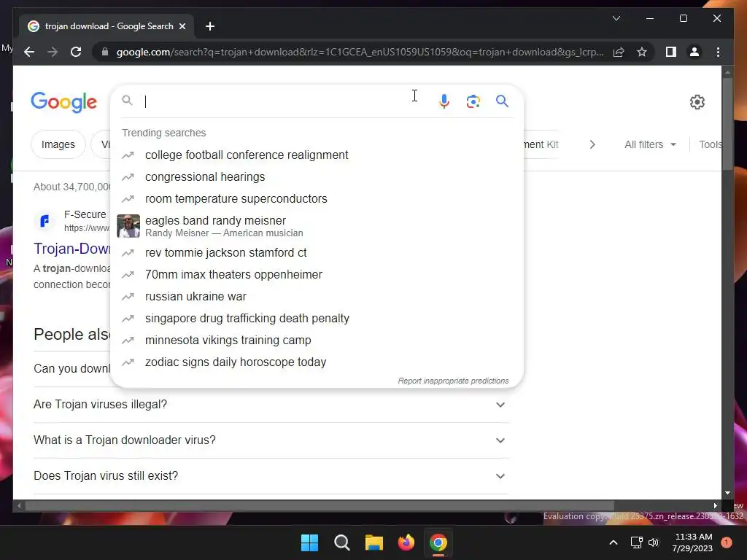Choose 'room temperature superconductors' suggestion
The width and height of the screenshot is (747, 560).
tap(317, 198)
